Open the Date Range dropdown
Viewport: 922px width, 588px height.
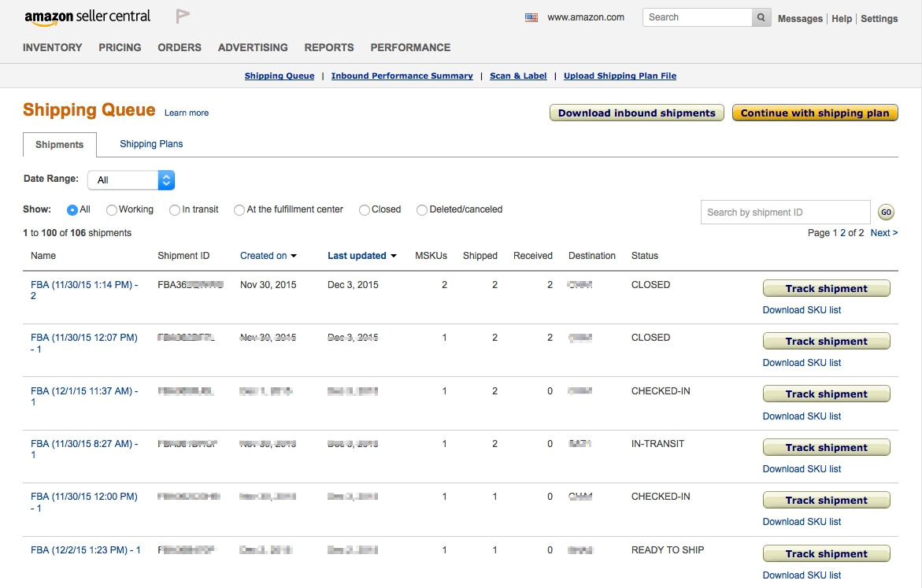coord(131,180)
